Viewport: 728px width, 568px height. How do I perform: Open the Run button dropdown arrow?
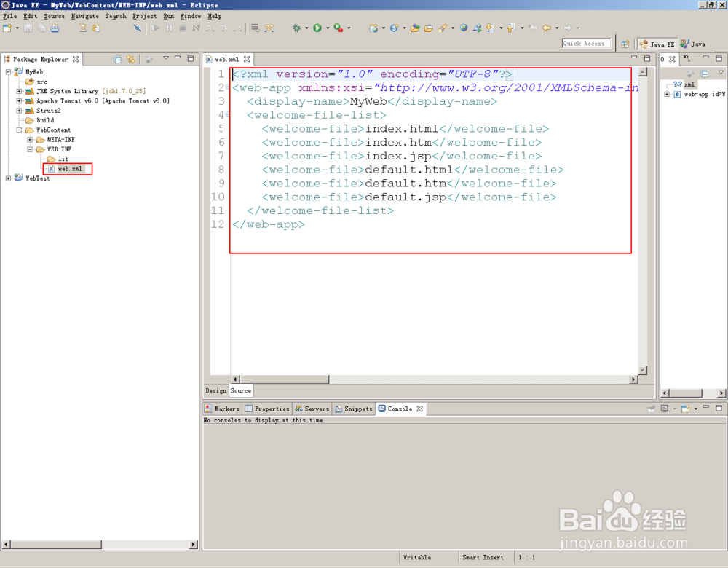click(x=328, y=28)
